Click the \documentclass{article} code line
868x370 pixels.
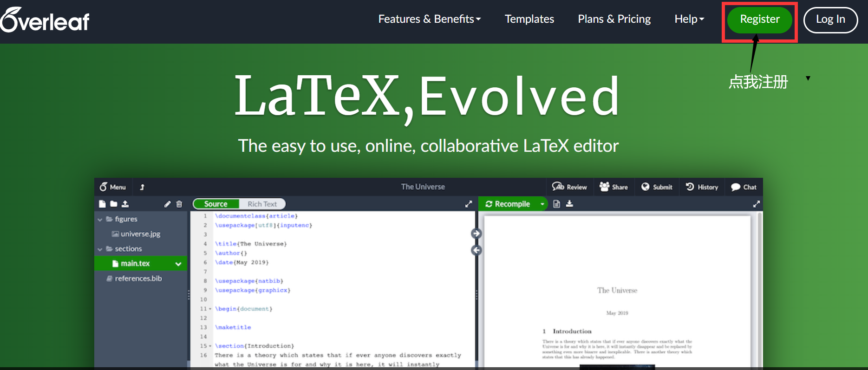pos(256,216)
